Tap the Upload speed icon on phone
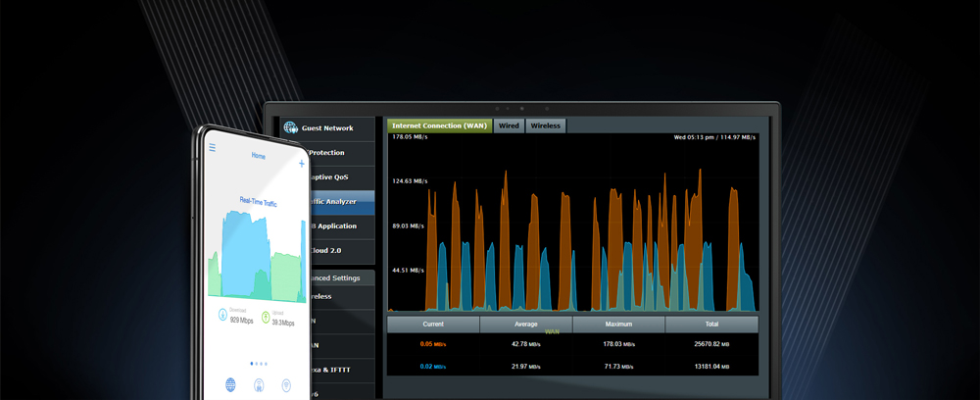Viewport: 980px width, 400px height. tap(264, 316)
